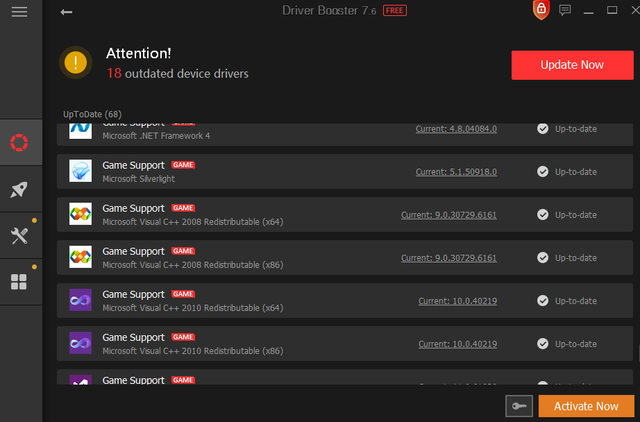Screen dimensions: 640x422
Task: Click Silverlight's up-to-date checkmark icon
Action: [x=542, y=171]
